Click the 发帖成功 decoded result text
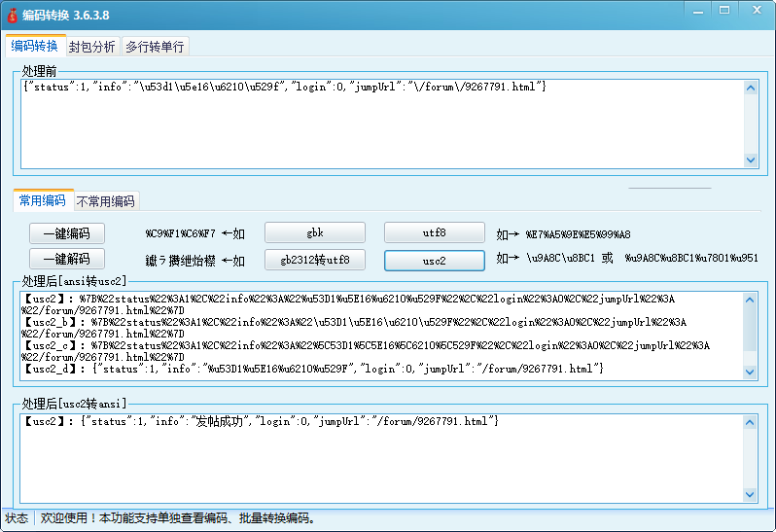The width and height of the screenshot is (776, 532). click(220, 422)
